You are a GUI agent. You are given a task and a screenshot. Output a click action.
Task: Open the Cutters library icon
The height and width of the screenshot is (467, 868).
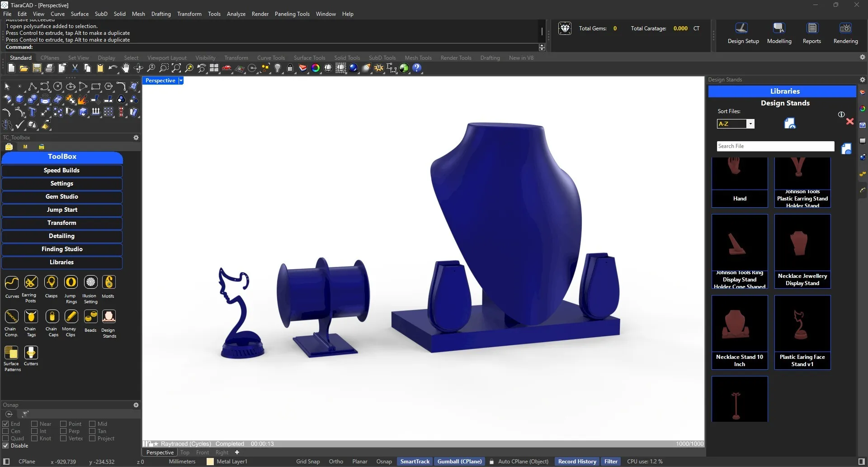click(31, 353)
